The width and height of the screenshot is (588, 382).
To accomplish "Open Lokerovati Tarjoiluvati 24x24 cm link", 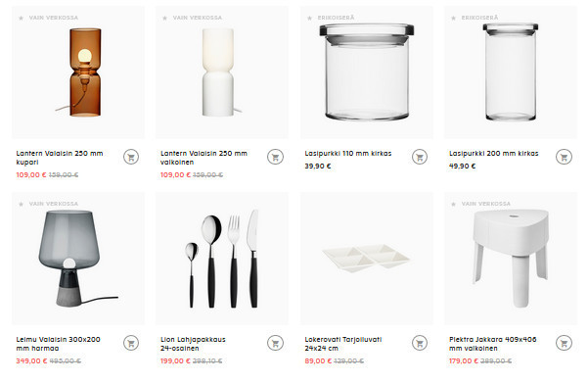I will pos(343,344).
